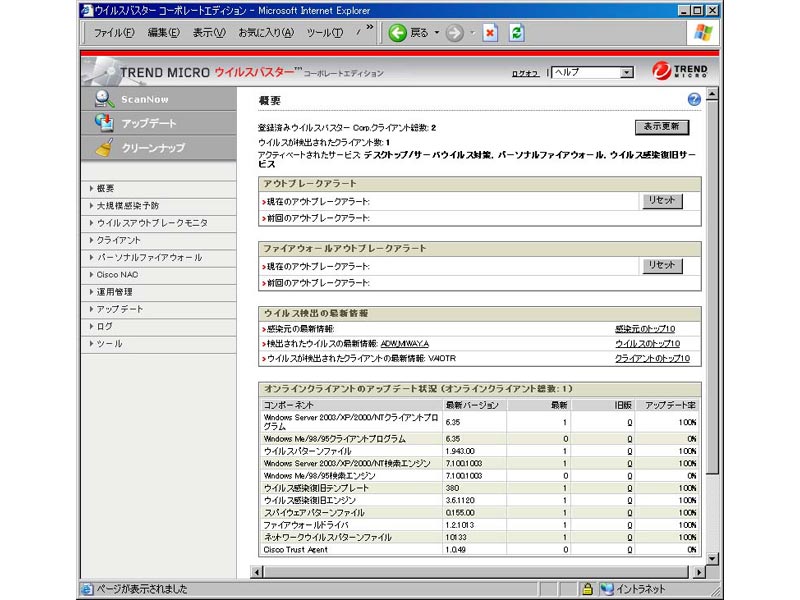Click the ADW.MIWAY.A virus link
This screenshot has width=800, height=600.
click(x=405, y=344)
